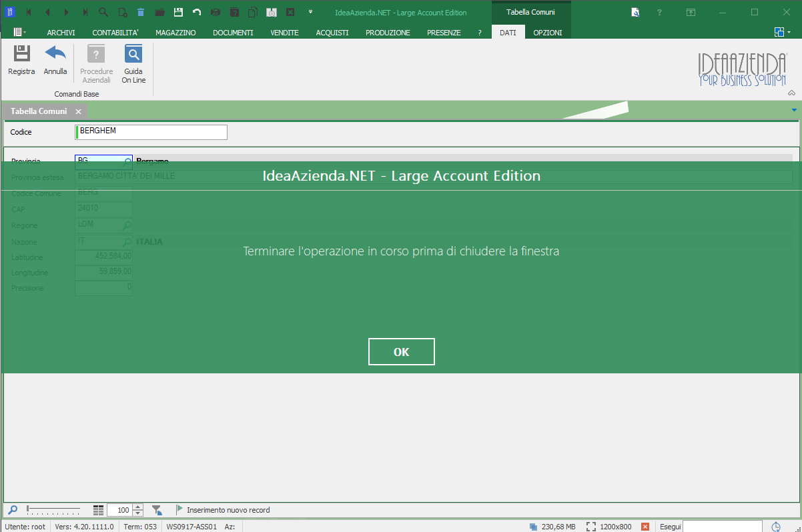Open the ? help menu in ribbon
Viewport: 802px width, 532px height.
coord(479,33)
